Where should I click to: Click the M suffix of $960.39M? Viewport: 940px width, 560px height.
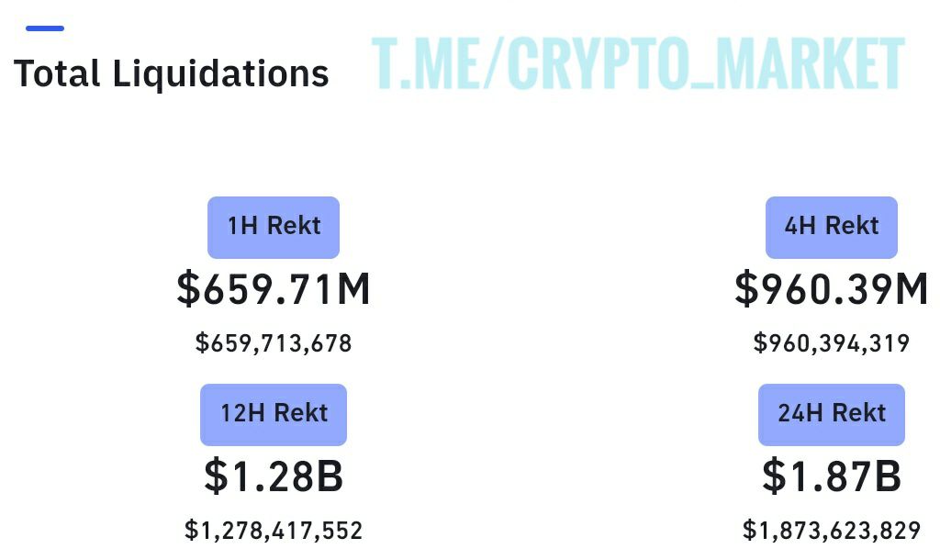[x=912, y=289]
